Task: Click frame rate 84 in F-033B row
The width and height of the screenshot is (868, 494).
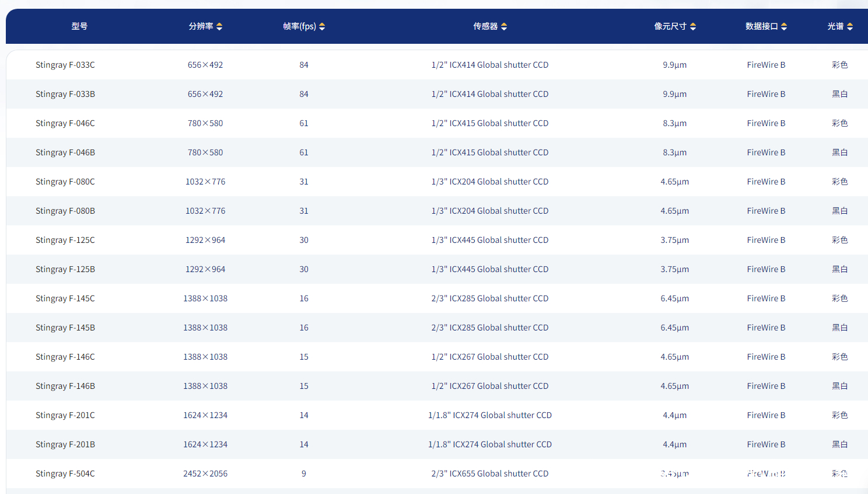Action: click(x=304, y=94)
